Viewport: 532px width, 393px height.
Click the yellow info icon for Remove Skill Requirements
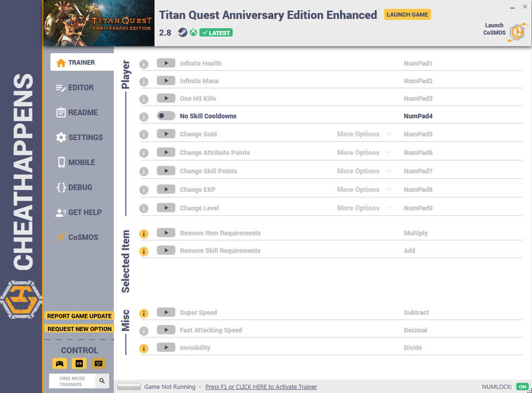(x=144, y=252)
